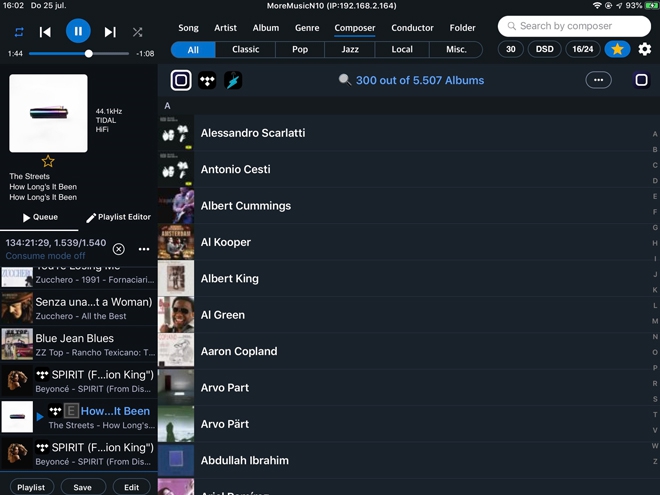This screenshot has width=660, height=495.
Task: Select the Local filter segment
Action: [x=402, y=49]
